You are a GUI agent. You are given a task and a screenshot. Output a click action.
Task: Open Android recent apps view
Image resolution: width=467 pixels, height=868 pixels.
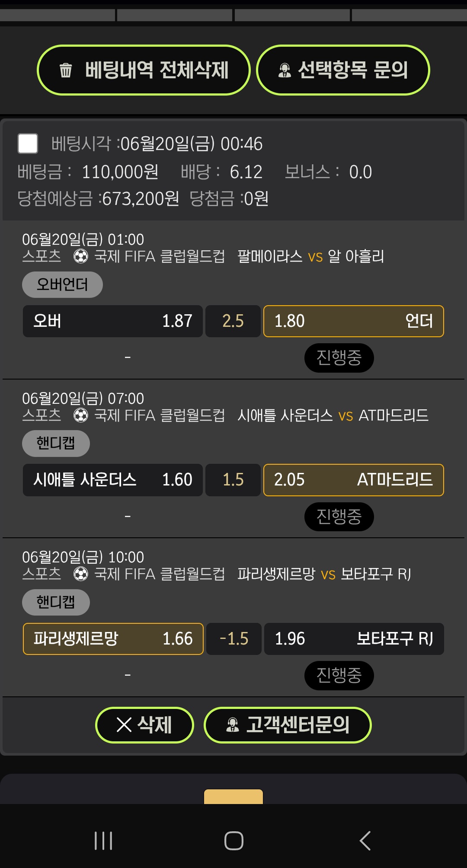pyautogui.click(x=103, y=841)
